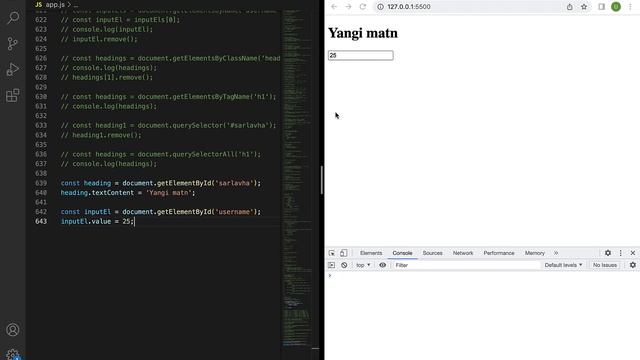The width and height of the screenshot is (640, 360).
Task: Toggle the device toolbar in DevTools
Action: 344,253
